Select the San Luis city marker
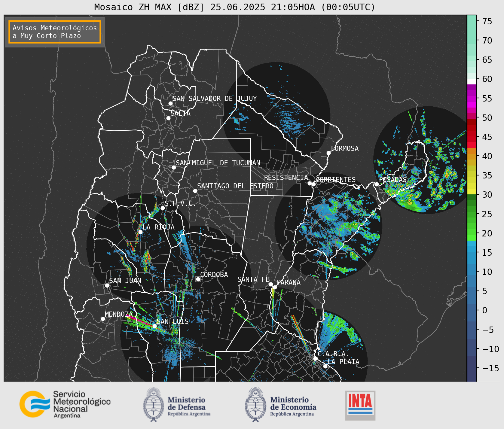Viewport: 504px width, 429px height. 154,326
